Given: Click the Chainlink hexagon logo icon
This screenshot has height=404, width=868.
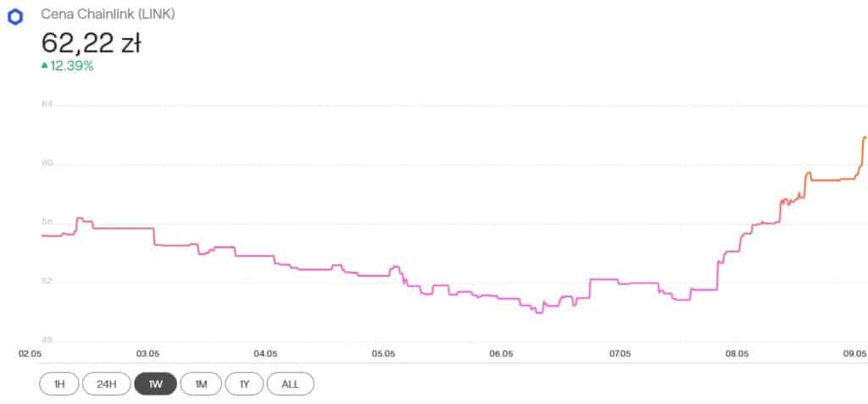Looking at the screenshot, I should 14,16.
